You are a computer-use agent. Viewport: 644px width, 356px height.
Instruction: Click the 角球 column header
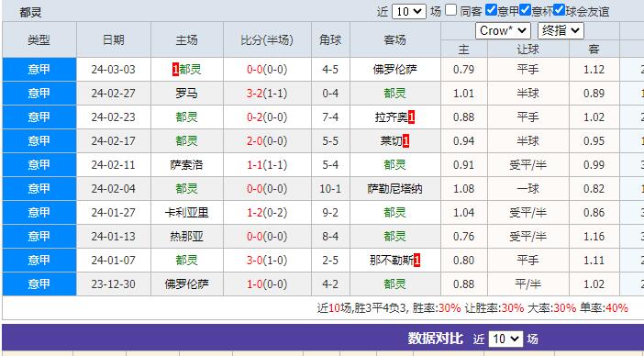(330, 39)
